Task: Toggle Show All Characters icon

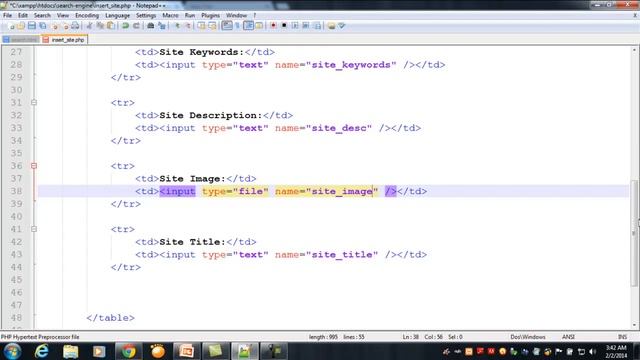Action: [x=238, y=26]
